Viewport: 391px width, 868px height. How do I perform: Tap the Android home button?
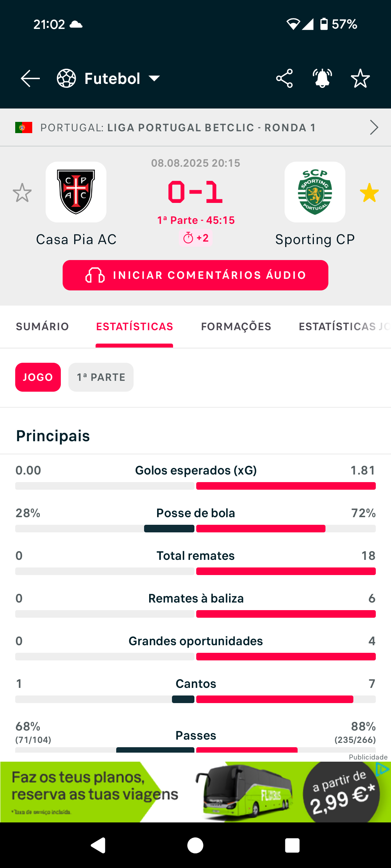195,846
